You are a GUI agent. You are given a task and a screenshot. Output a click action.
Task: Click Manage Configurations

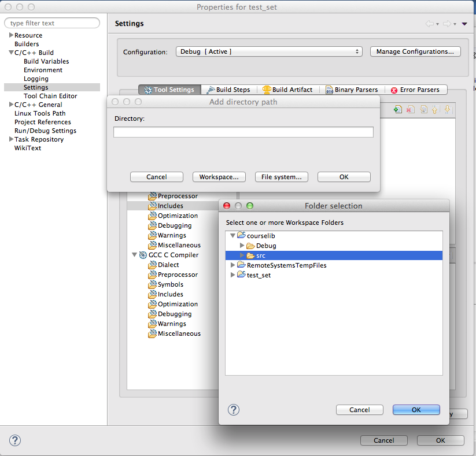tap(415, 51)
